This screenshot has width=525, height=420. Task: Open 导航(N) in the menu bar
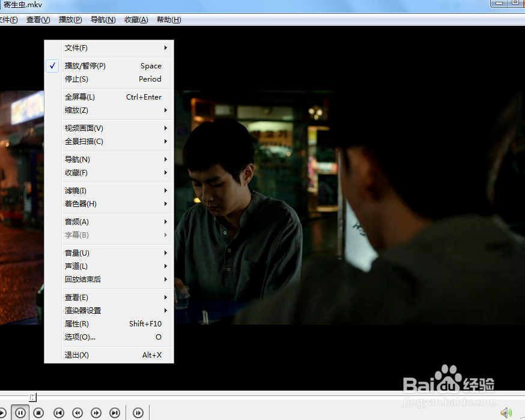click(x=103, y=20)
